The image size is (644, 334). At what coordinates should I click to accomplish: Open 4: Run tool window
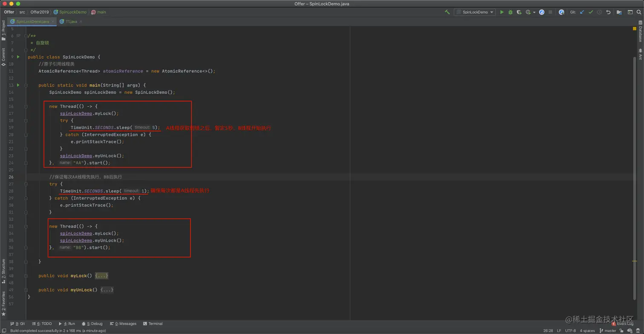tap(66, 324)
